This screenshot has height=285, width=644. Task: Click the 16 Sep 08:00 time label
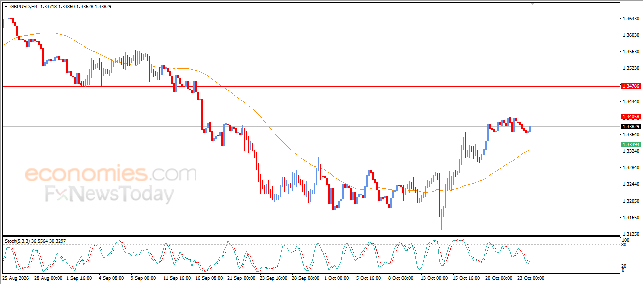209,278
